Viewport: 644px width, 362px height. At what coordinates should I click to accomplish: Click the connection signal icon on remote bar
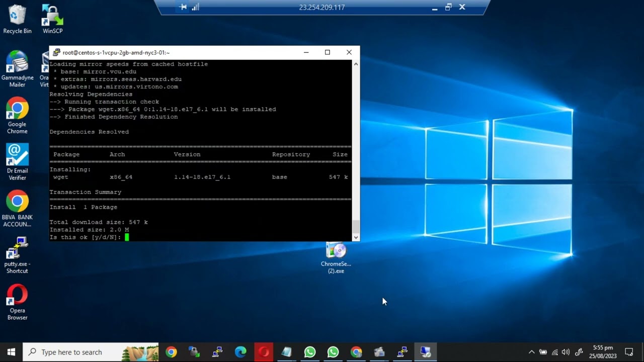[196, 7]
